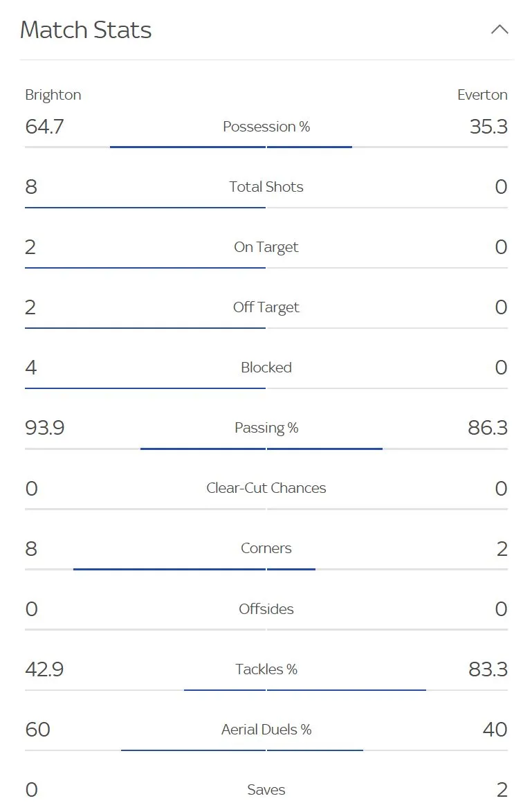Screen dimensions: 532x803
Task: Click the Blocked stat label
Action: click(x=266, y=368)
